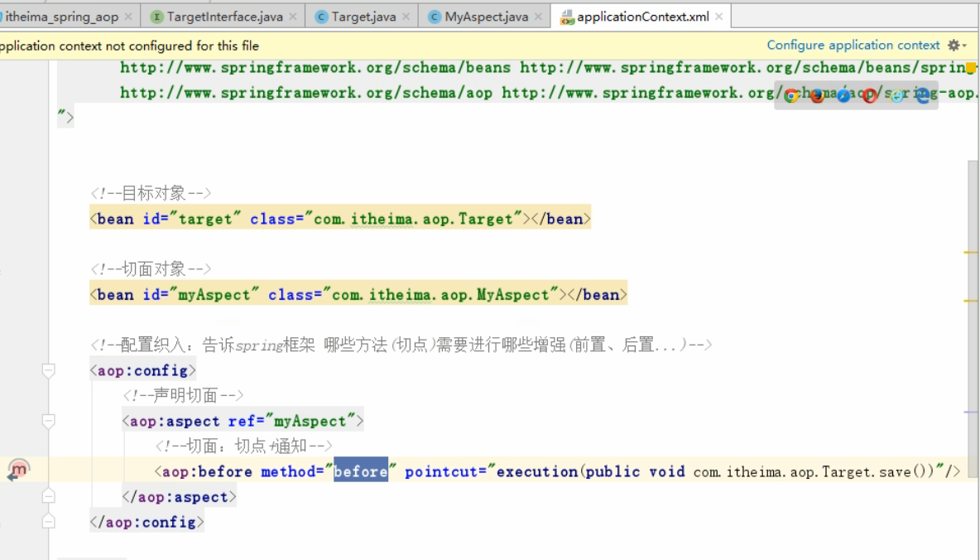This screenshot has height=560, width=980.
Task: Close the Target.java tab
Action: [x=406, y=17]
